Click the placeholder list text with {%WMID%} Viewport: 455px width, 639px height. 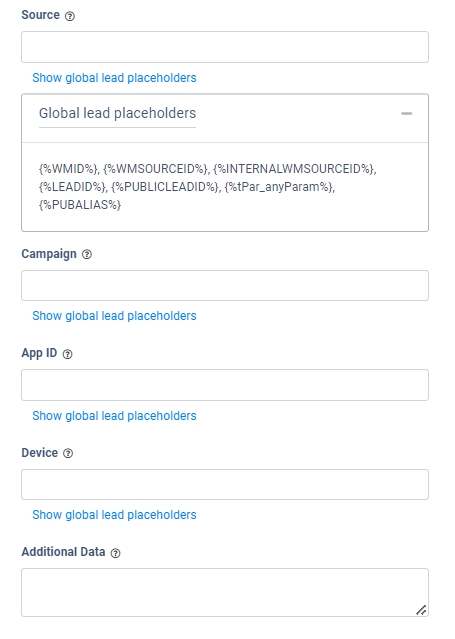[208, 187]
